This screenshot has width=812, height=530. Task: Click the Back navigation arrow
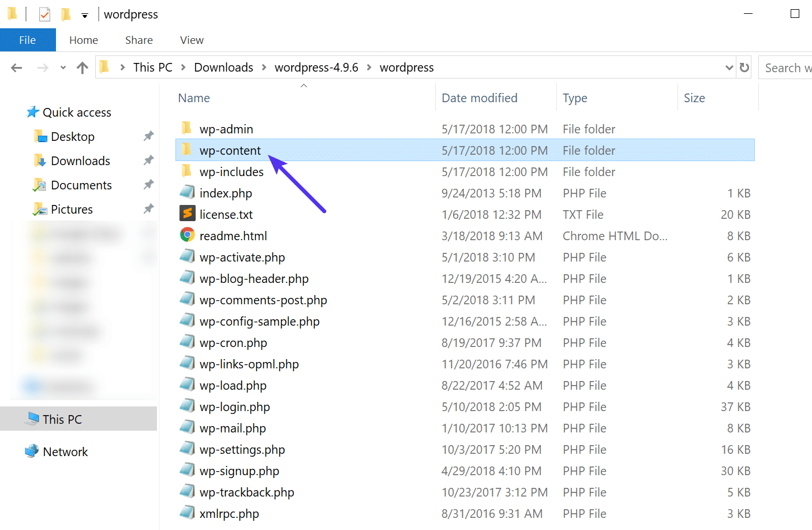[x=16, y=67]
